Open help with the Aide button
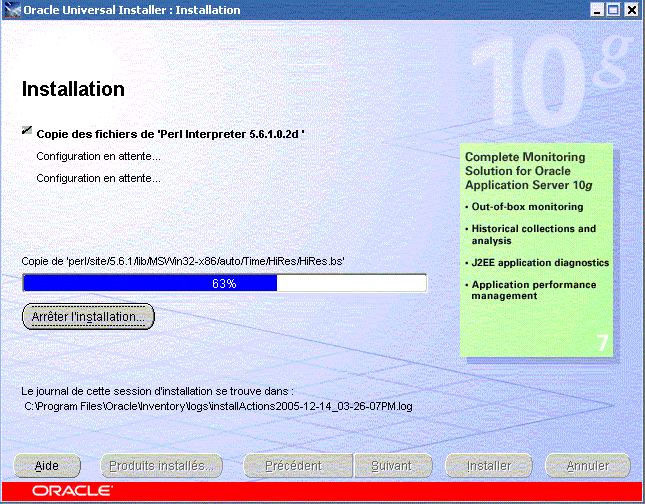The image size is (645, 504). click(47, 466)
